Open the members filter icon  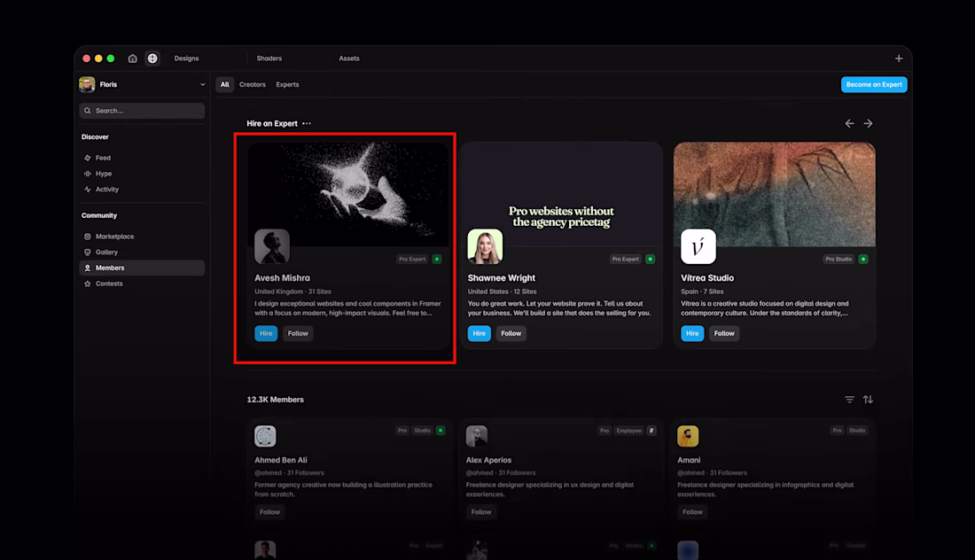(849, 400)
